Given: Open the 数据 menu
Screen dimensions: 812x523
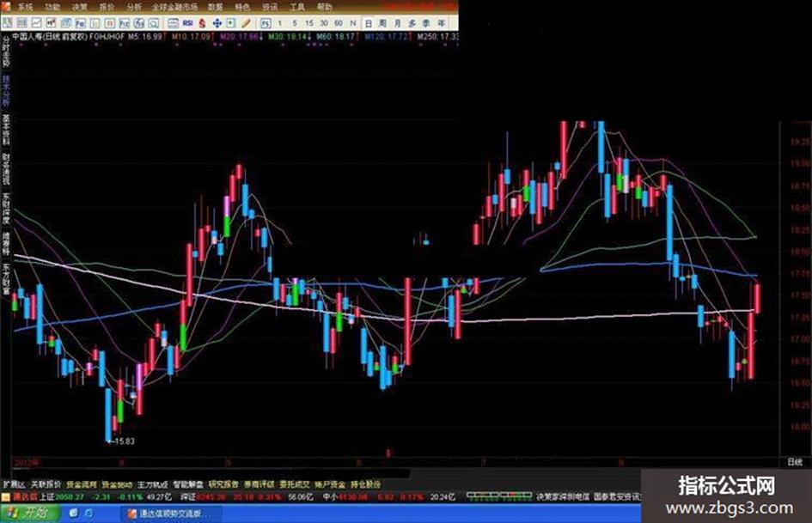Looking at the screenshot, I should coord(215,7).
